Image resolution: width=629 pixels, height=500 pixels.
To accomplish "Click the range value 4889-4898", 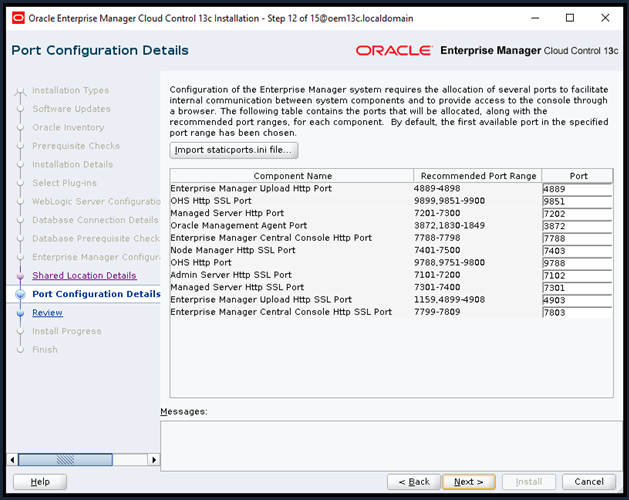I will coord(437,189).
